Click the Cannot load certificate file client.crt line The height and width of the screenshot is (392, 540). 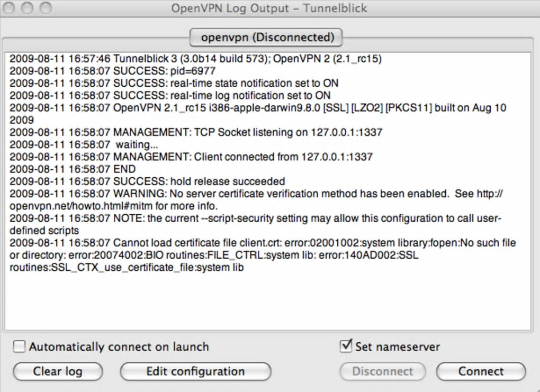click(263, 255)
